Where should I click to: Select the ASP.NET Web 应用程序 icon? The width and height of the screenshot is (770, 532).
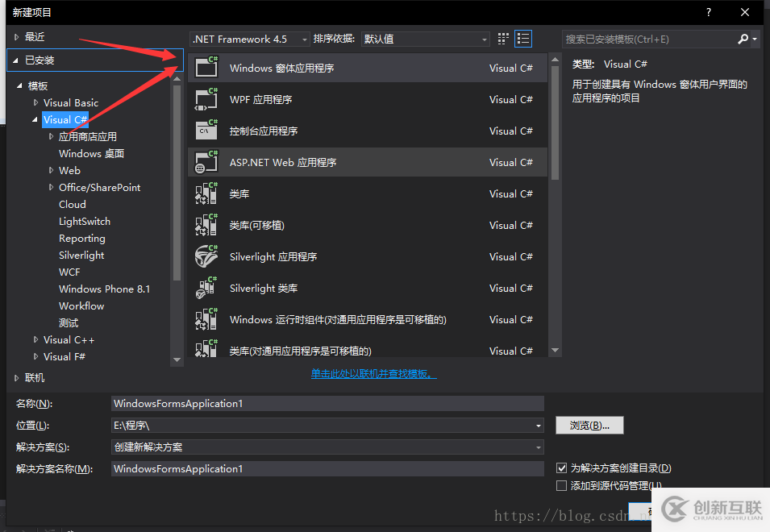coord(206,162)
